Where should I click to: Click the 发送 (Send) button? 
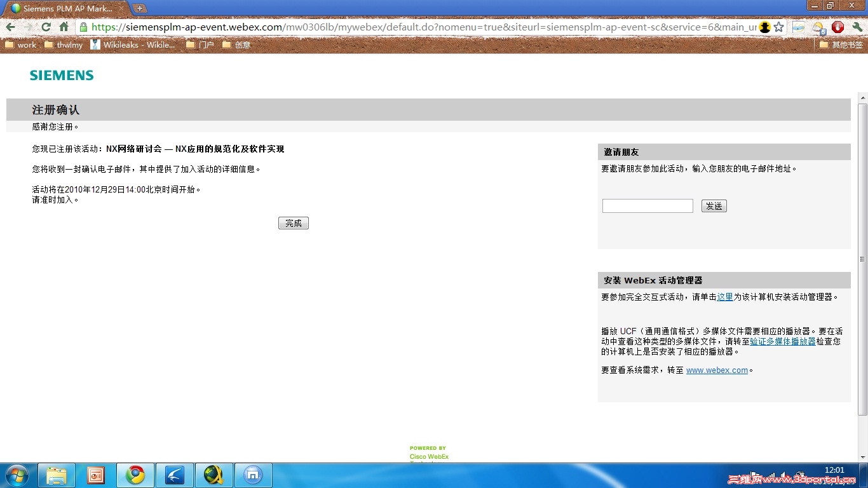tap(714, 206)
